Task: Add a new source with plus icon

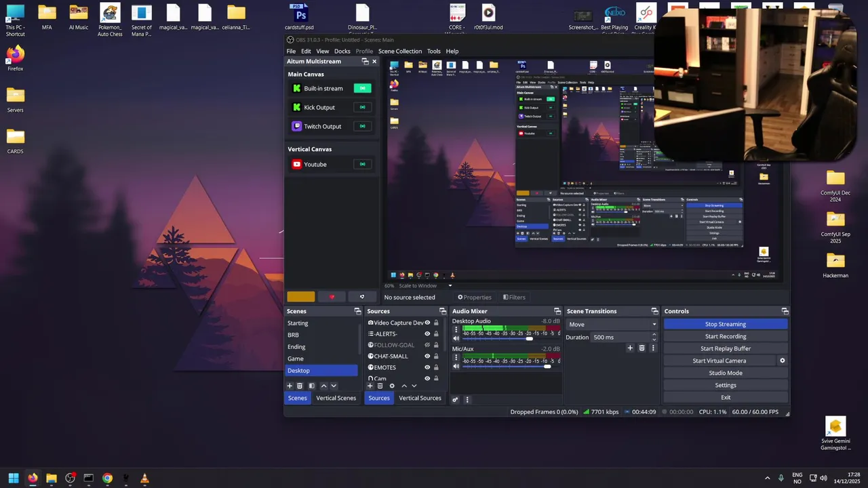Action: 370,386
